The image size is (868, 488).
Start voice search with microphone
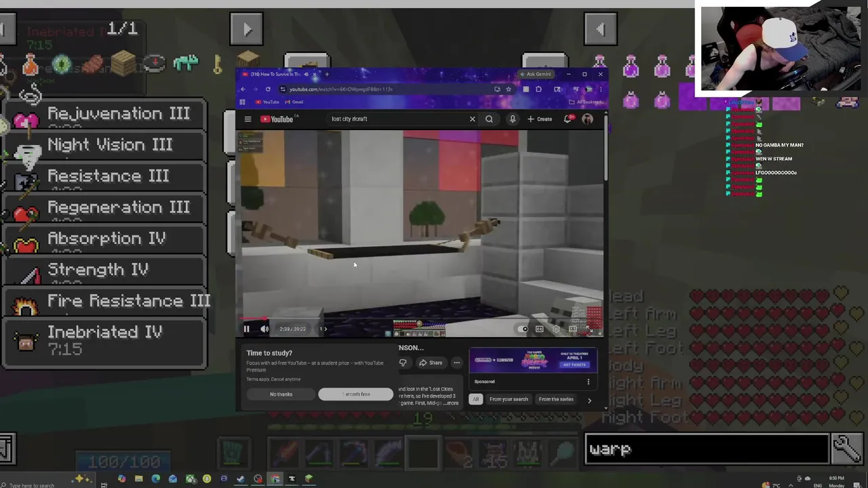coord(513,119)
